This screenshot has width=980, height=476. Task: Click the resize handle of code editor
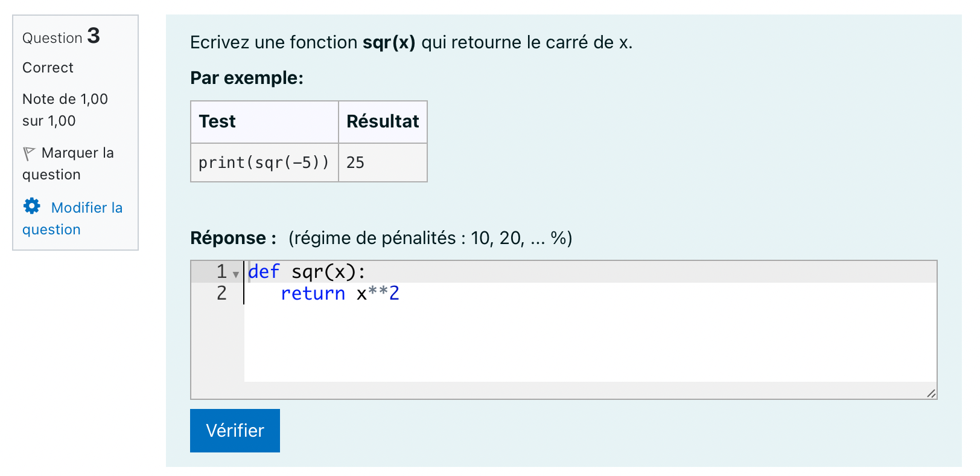(931, 393)
